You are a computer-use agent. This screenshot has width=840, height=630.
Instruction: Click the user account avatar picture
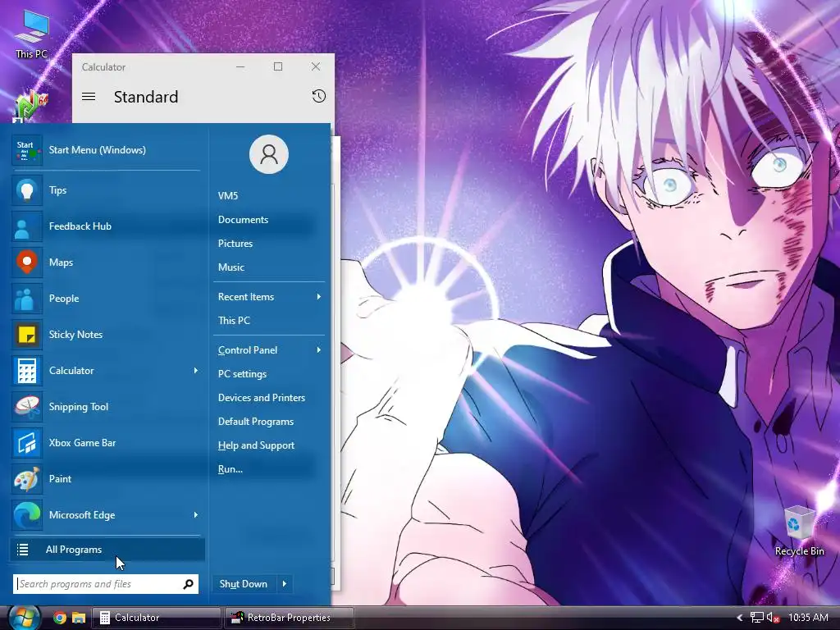coord(269,154)
